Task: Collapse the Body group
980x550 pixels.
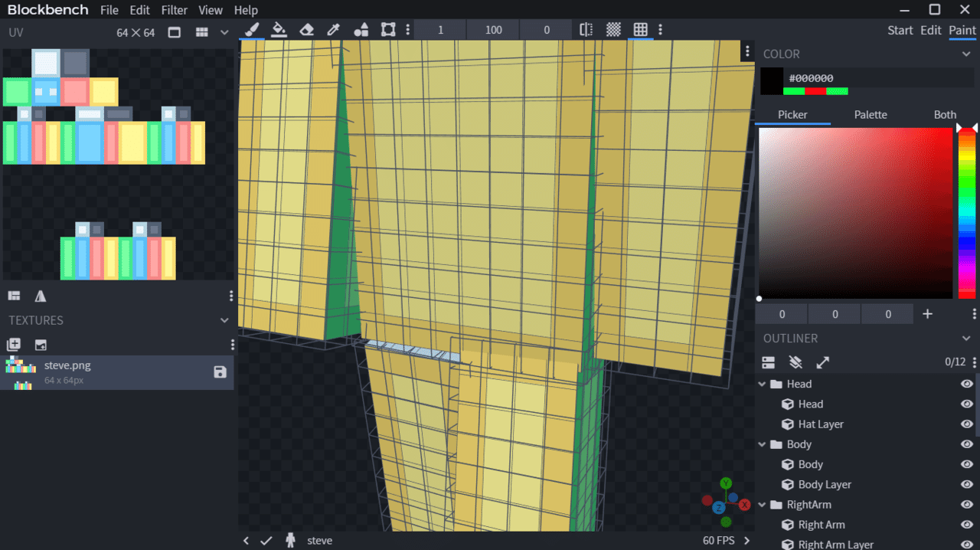Action: 762,444
